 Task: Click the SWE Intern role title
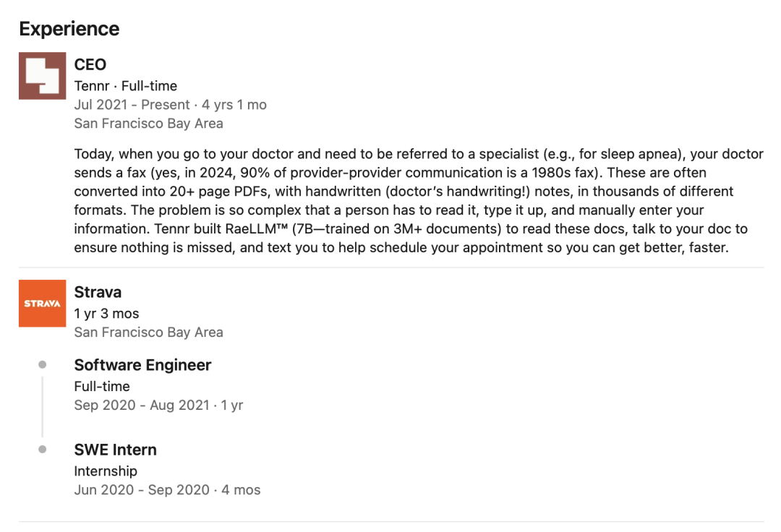(x=116, y=450)
